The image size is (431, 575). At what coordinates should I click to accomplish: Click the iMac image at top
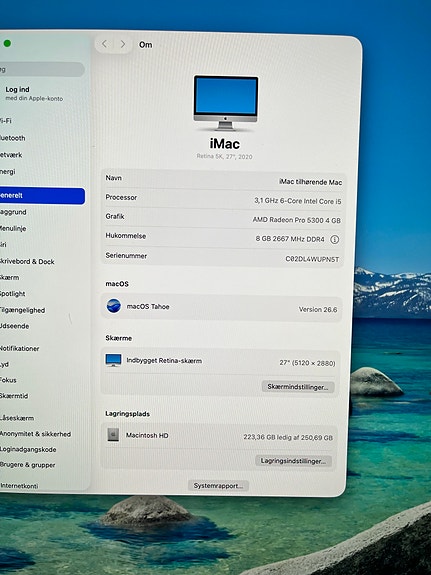pyautogui.click(x=226, y=103)
